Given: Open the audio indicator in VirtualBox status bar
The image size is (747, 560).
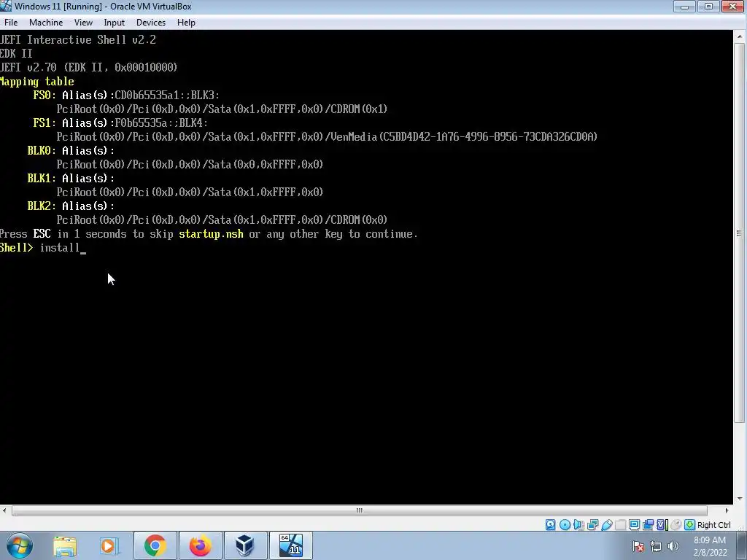Looking at the screenshot, I should pyautogui.click(x=578, y=525).
